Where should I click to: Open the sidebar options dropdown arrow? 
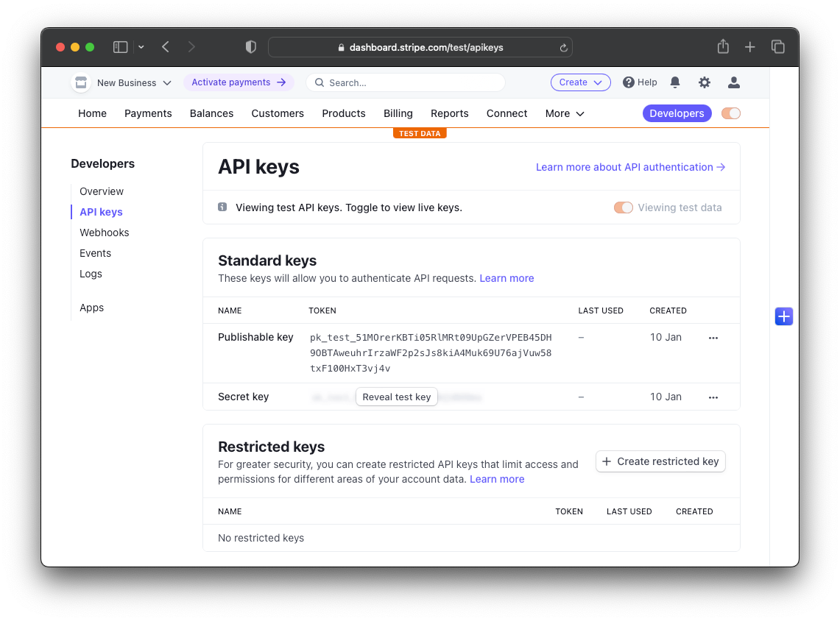141,47
